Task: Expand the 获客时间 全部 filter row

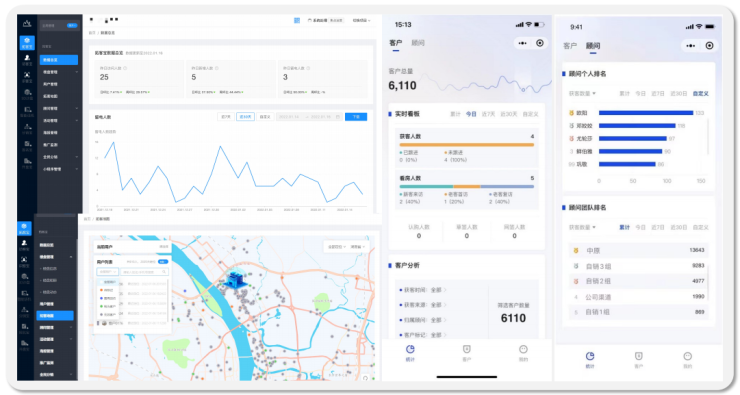Action: (422, 290)
